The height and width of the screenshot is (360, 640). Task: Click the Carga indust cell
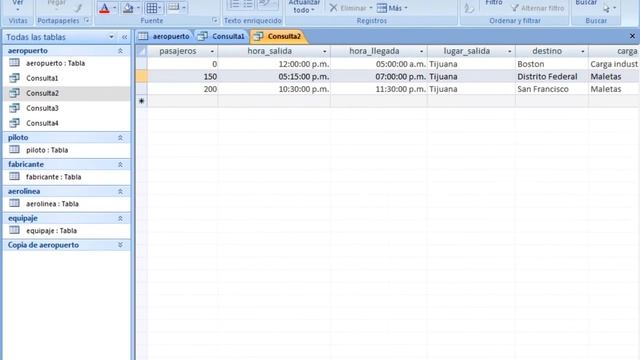(614, 64)
